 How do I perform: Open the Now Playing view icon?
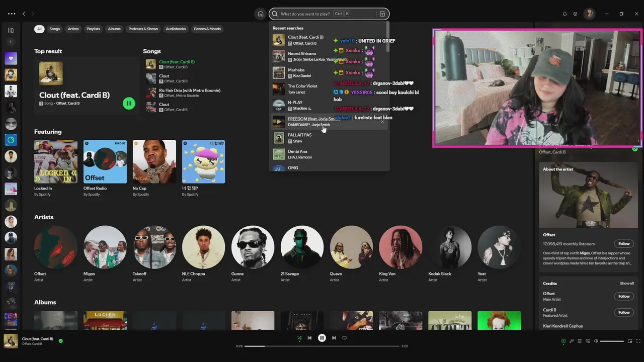pyautogui.click(x=563, y=341)
